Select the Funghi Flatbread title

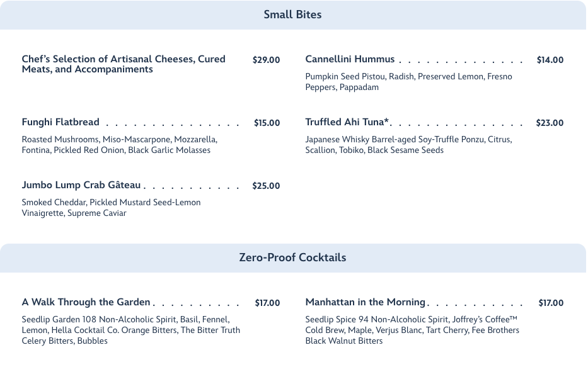61,122
